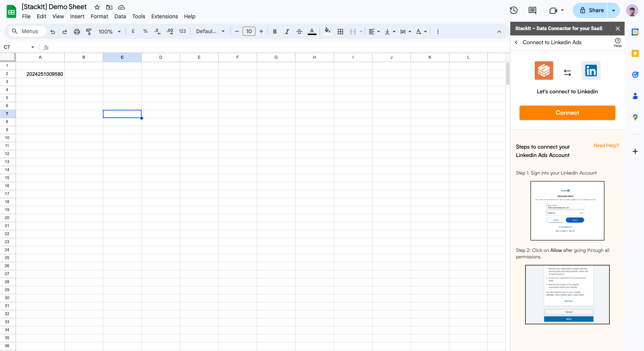Open the zoom 100% dropdown
The height and width of the screenshot is (351, 644).
tap(110, 32)
